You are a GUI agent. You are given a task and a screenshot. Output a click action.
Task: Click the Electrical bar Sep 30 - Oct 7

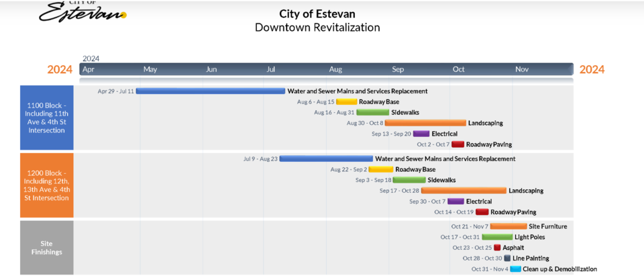tap(455, 201)
